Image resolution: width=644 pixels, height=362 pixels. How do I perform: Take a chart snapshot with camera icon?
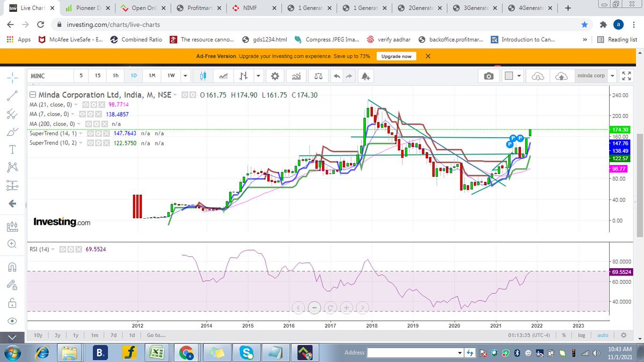489,76
